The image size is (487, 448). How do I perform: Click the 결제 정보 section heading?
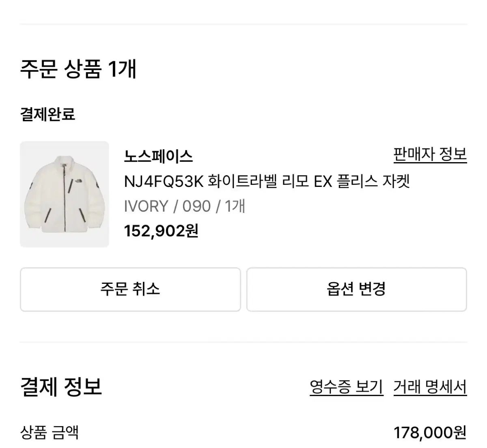tap(61, 386)
